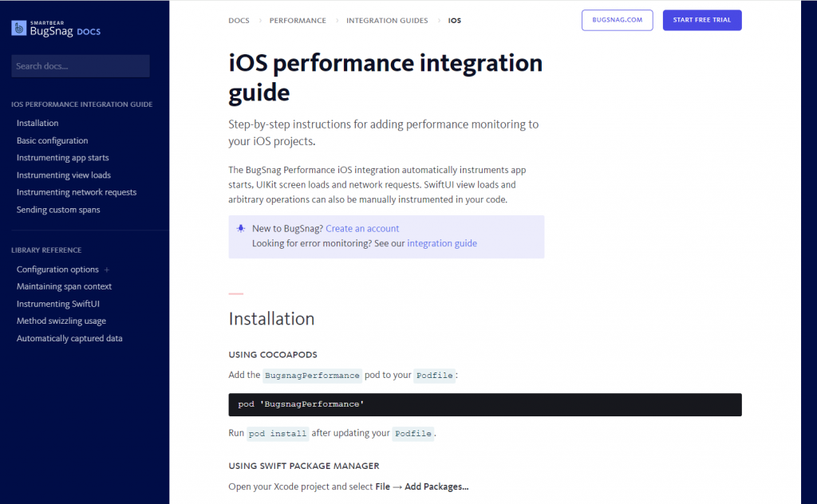Open Configuration options page

(x=57, y=270)
